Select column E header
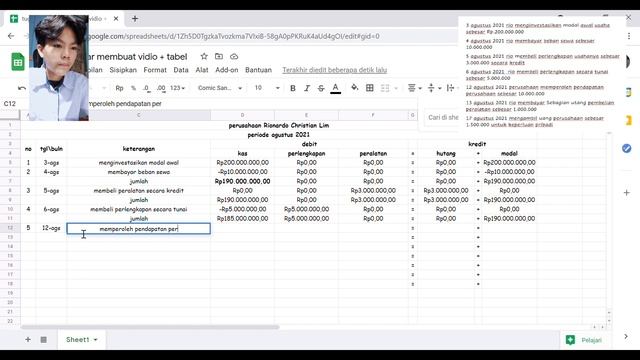This screenshot has height=360, width=640. point(306,116)
